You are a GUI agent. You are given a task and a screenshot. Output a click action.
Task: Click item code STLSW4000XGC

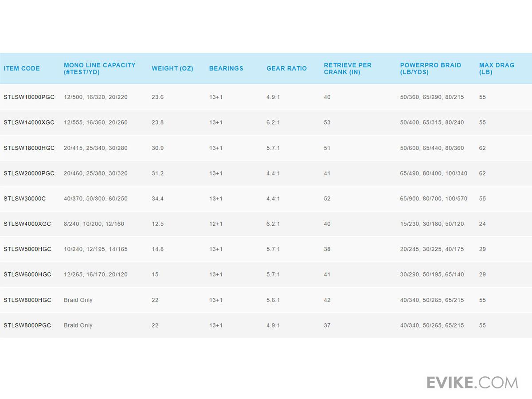(x=27, y=224)
